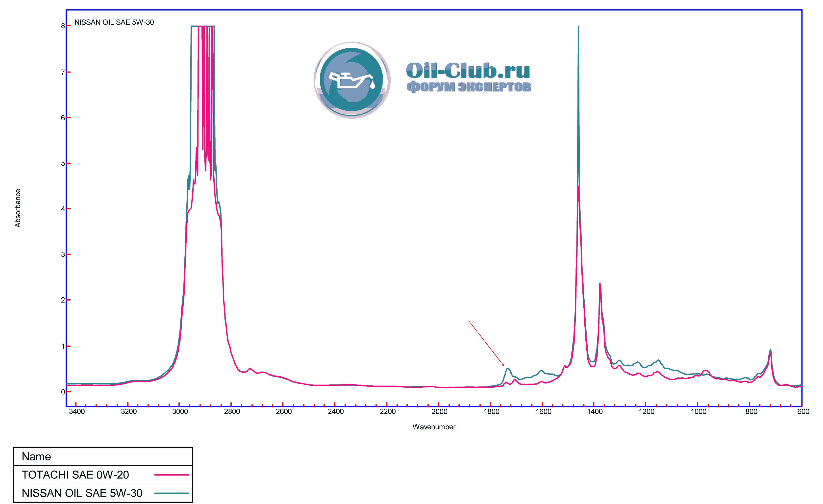Click the 1800 x-axis tick label
The height and width of the screenshot is (504, 823).
coord(492,411)
